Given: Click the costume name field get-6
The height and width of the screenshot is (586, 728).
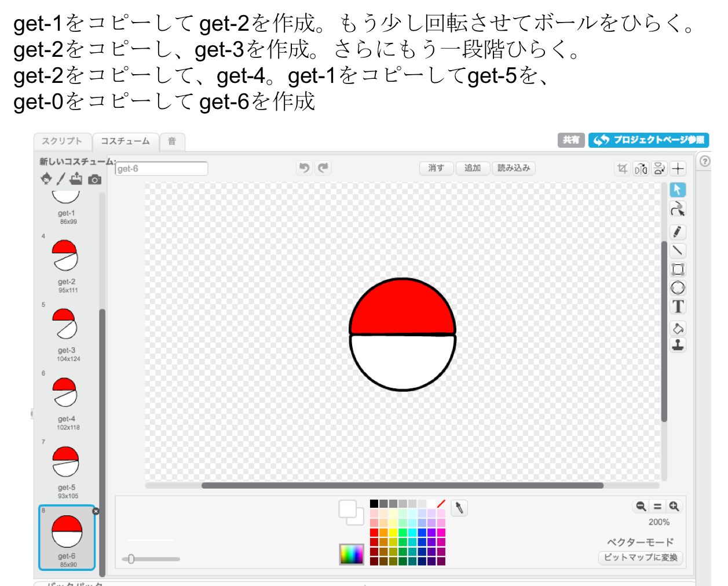Looking at the screenshot, I should tap(161, 169).
